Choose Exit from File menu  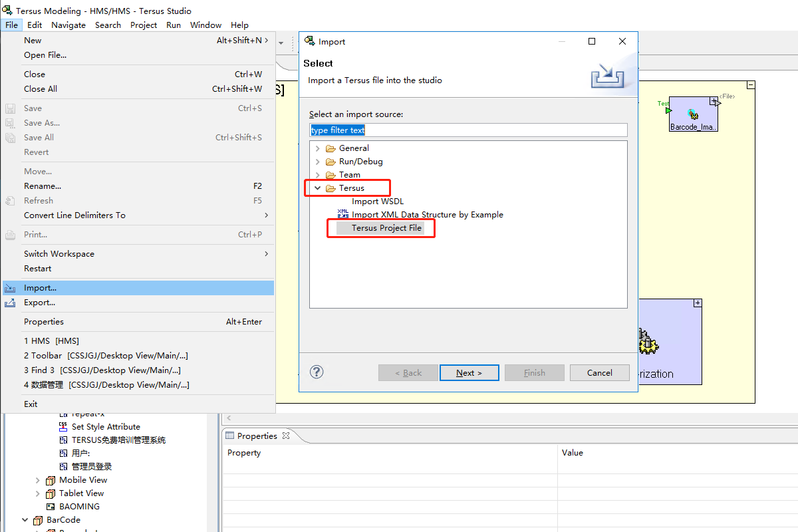point(138,404)
